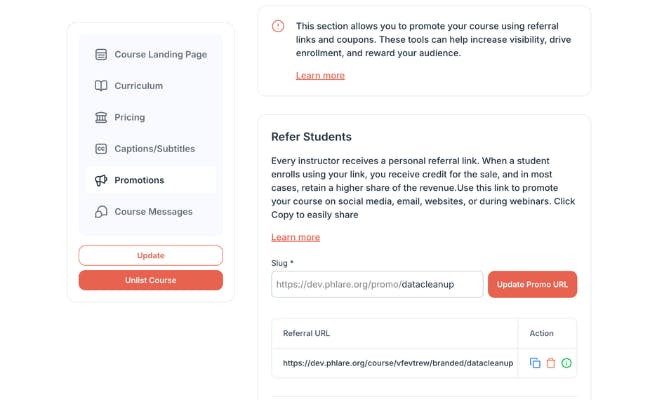Copy the referral URL with copy icon

(535, 363)
